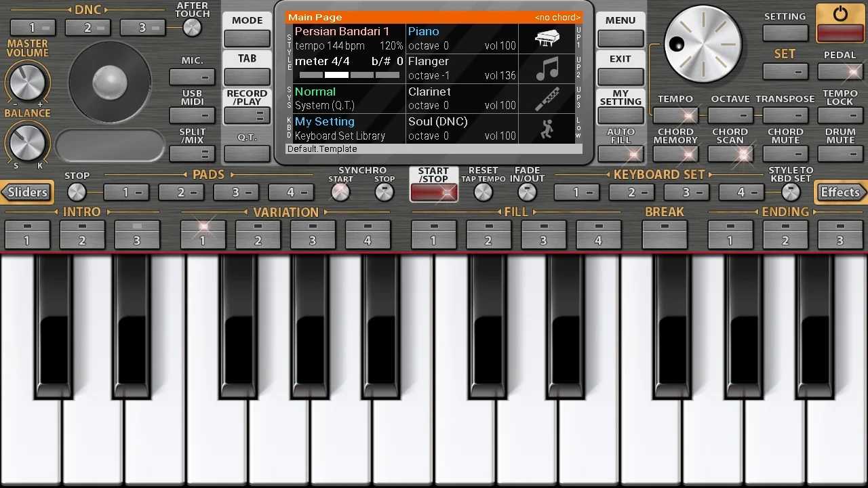Select Variation 2 button

[258, 235]
